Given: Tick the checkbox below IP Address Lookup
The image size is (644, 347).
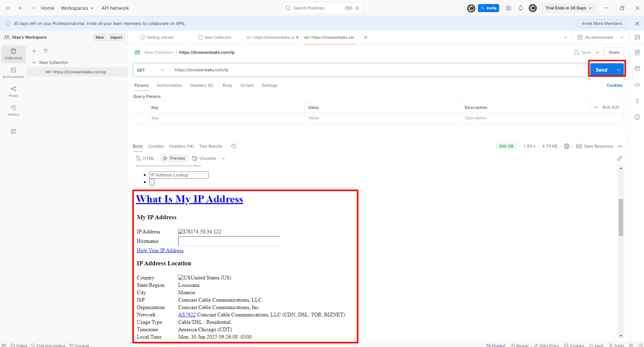Looking at the screenshot, I should click(x=152, y=182).
